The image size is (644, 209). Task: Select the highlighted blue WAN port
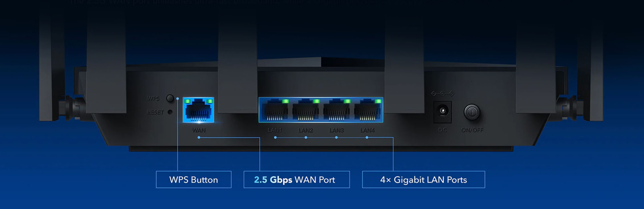point(198,110)
